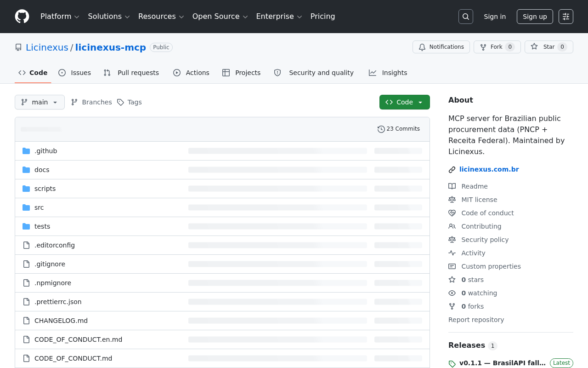Click the repository book icon beside Licinexus
The width and height of the screenshot is (588, 368).
(18, 47)
